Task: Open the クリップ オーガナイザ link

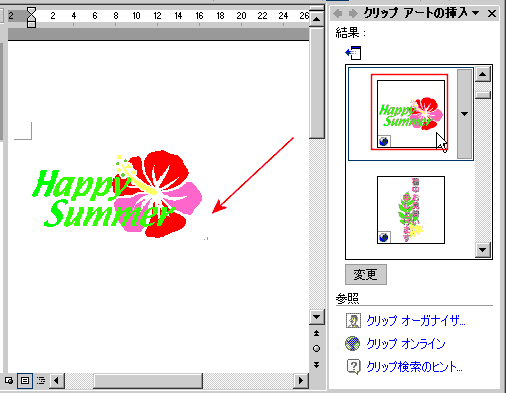Action: 415,321
